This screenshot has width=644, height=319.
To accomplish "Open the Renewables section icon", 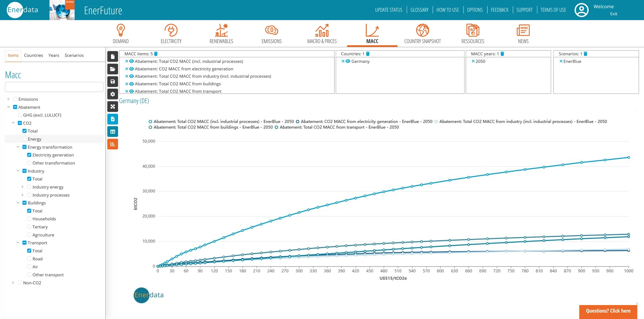I will coord(221,34).
